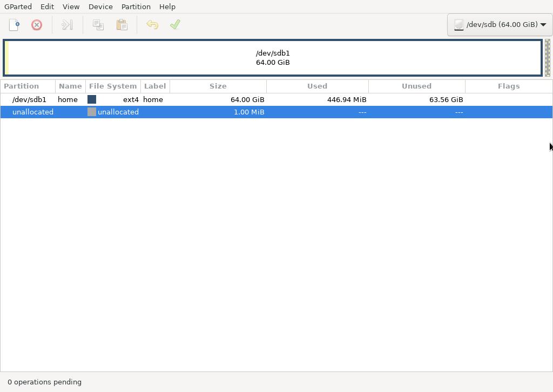This screenshot has width=553, height=392.
Task: Click the Unused column header
Action: (416, 86)
